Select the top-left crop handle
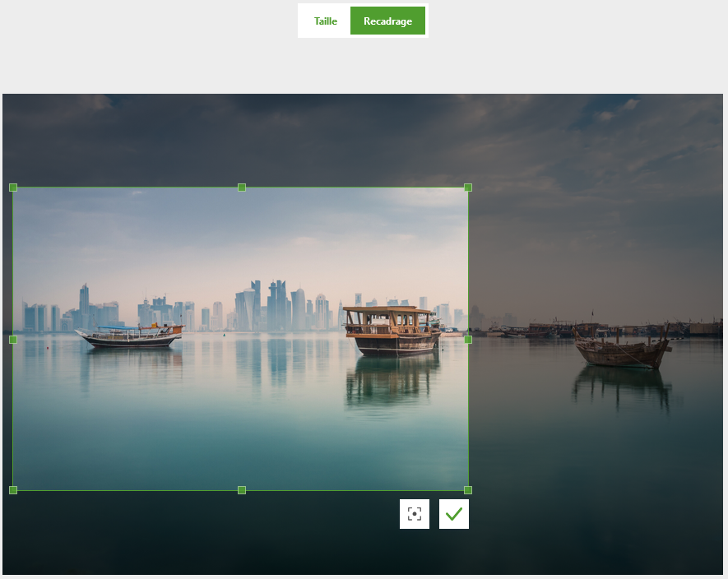 pyautogui.click(x=13, y=188)
